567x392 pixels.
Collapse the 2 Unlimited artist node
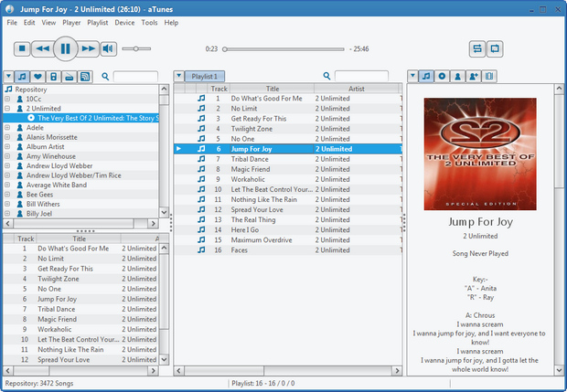coord(7,108)
